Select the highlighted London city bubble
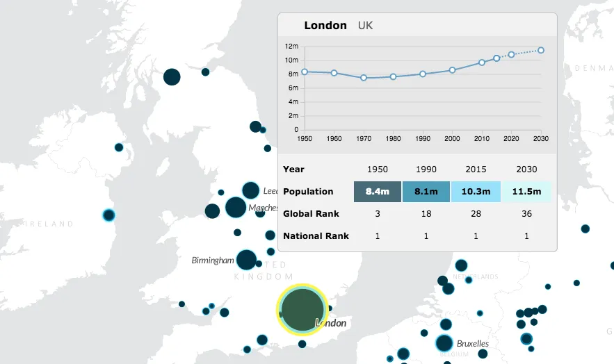Image resolution: width=614 pixels, height=364 pixels. tap(302, 310)
